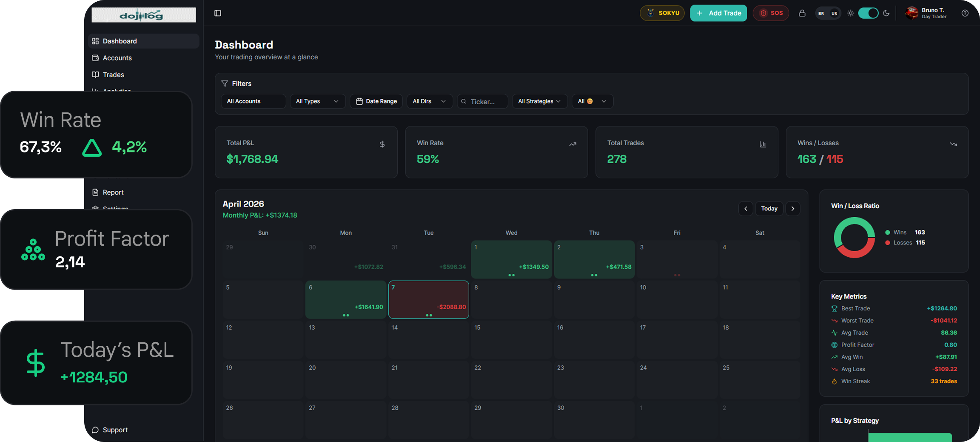980x442 pixels.
Task: Switch language to US
Action: tap(835, 13)
